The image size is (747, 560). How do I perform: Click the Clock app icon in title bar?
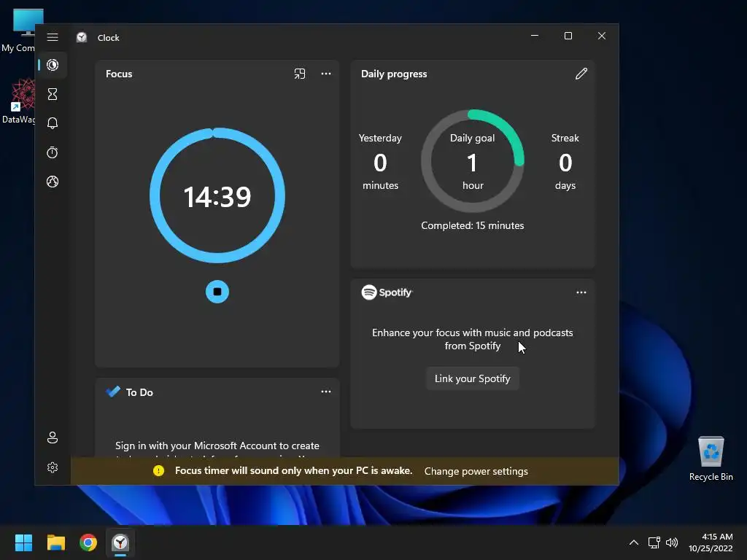[x=82, y=37]
